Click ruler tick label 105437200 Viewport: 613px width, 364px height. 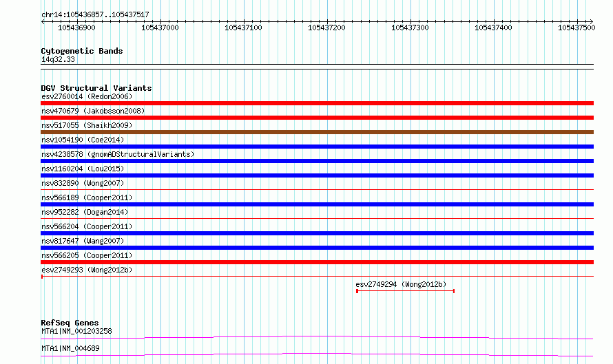[326, 28]
